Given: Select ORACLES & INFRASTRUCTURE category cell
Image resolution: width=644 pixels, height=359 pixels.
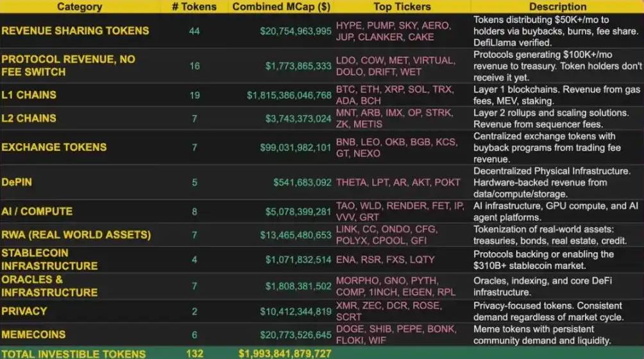Looking at the screenshot, I should pos(49,286).
